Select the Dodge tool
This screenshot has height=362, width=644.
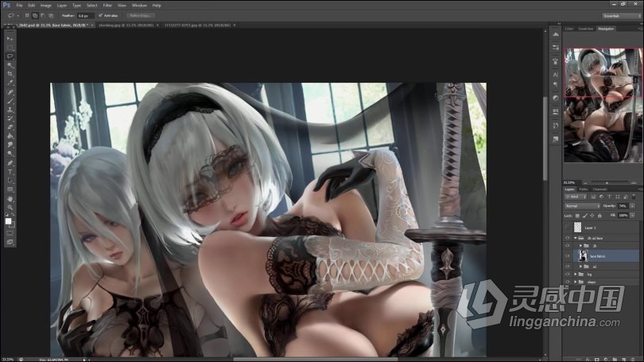10,154
